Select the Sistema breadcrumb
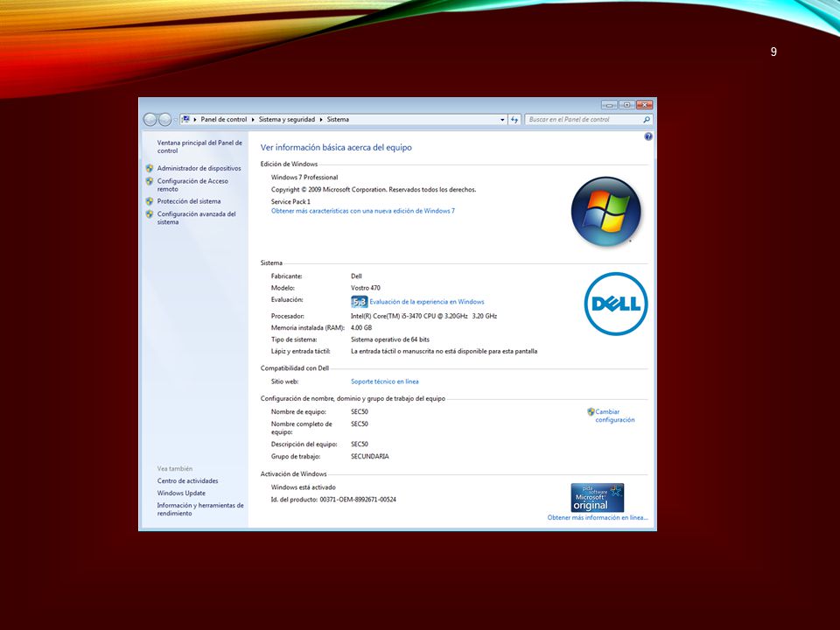 click(338, 120)
